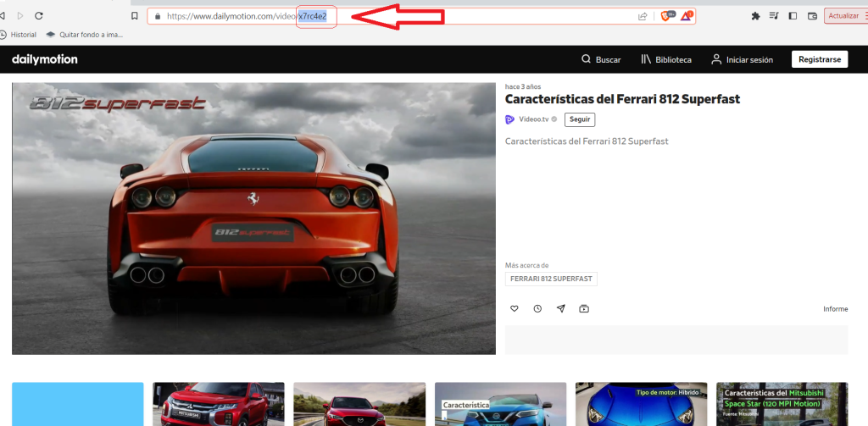Screen dimensions: 868x426
Task: Open the red Mitsubishi SUV video thumbnail
Action: (x=219, y=404)
